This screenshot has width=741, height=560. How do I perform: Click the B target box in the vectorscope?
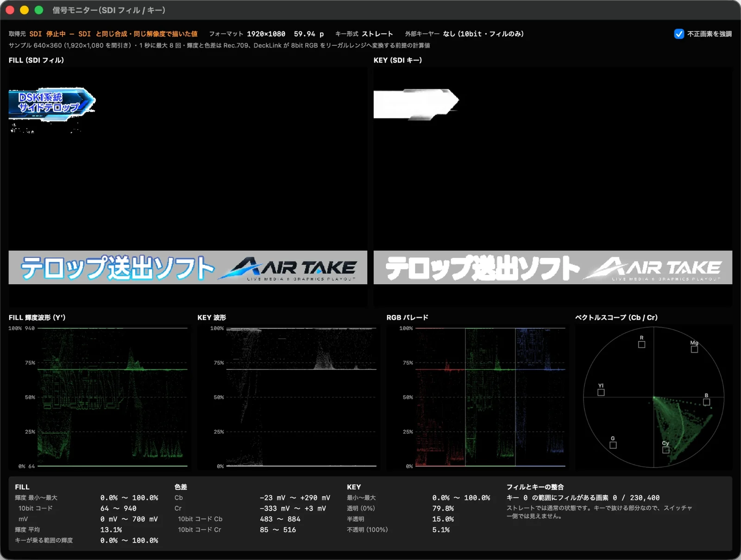(706, 402)
